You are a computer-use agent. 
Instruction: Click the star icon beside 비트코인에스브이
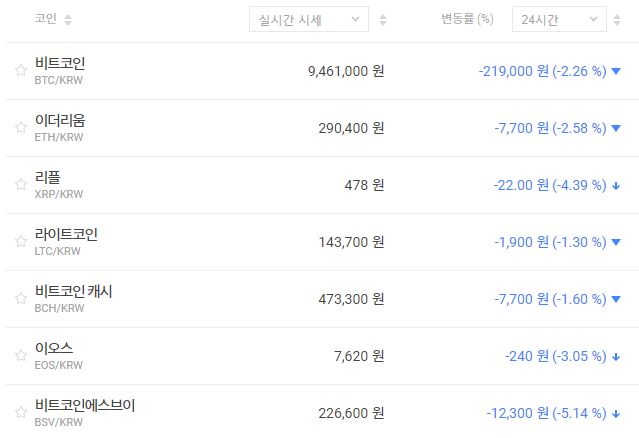(20, 413)
